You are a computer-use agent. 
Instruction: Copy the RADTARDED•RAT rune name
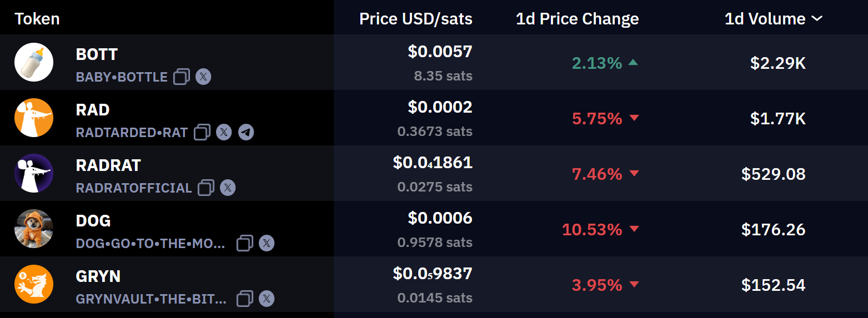(202, 132)
